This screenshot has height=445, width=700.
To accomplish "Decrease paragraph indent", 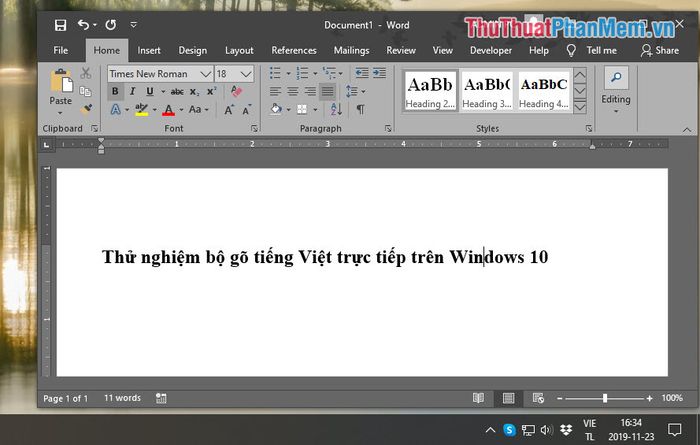I will 362,73.
